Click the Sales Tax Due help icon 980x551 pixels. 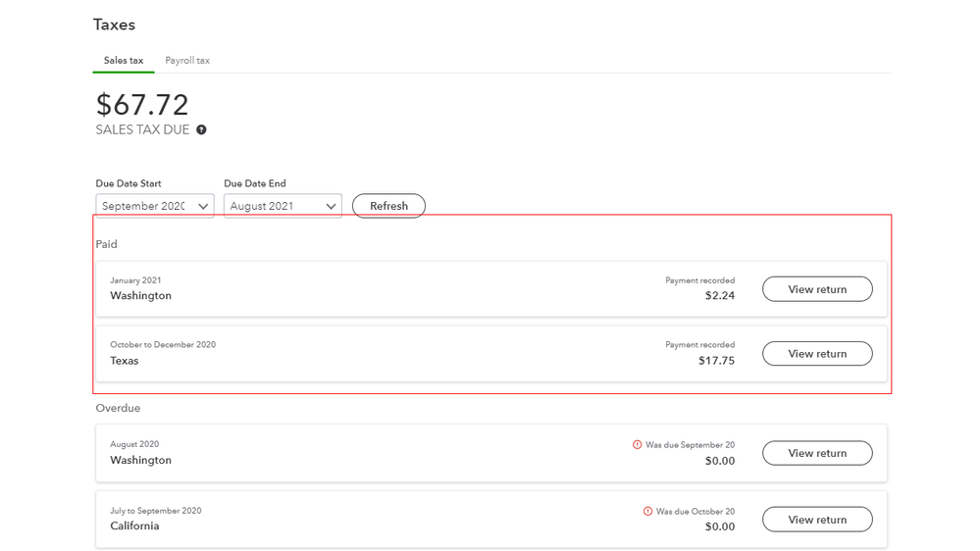coord(201,129)
